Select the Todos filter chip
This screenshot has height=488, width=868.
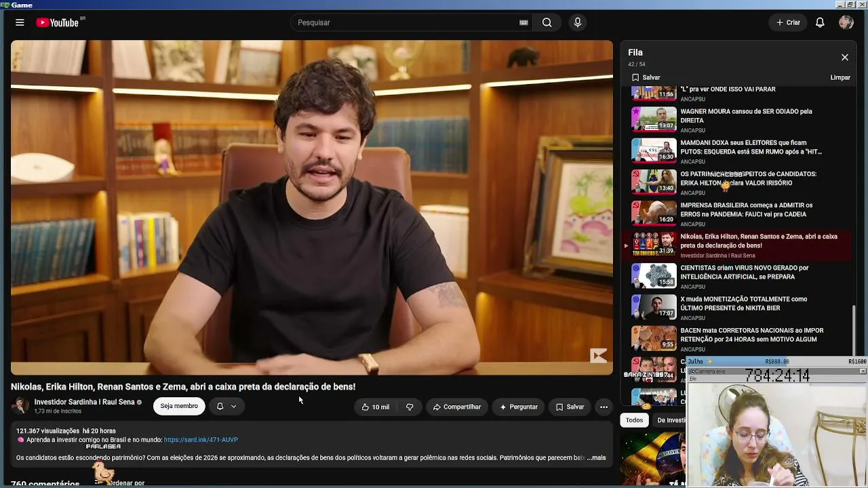point(634,420)
